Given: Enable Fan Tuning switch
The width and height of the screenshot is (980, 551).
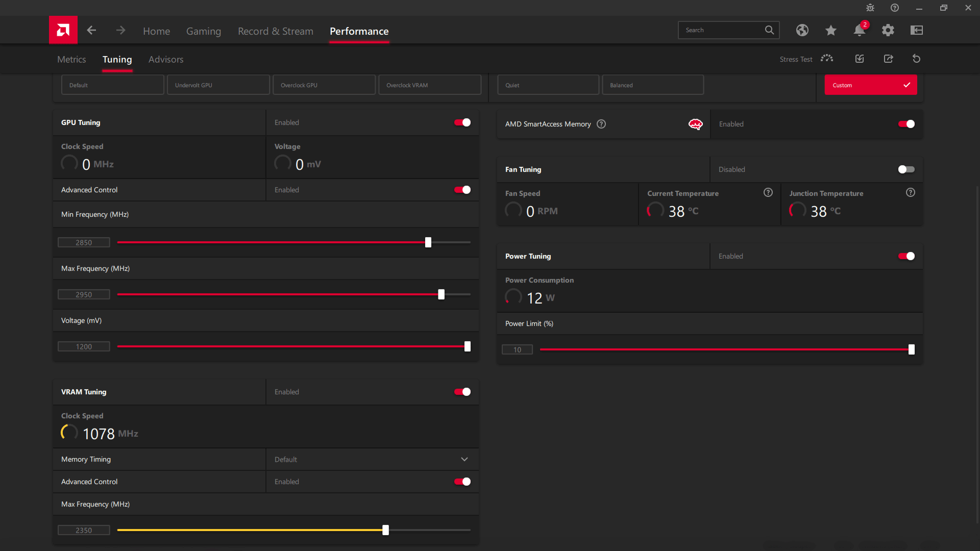Looking at the screenshot, I should 906,169.
